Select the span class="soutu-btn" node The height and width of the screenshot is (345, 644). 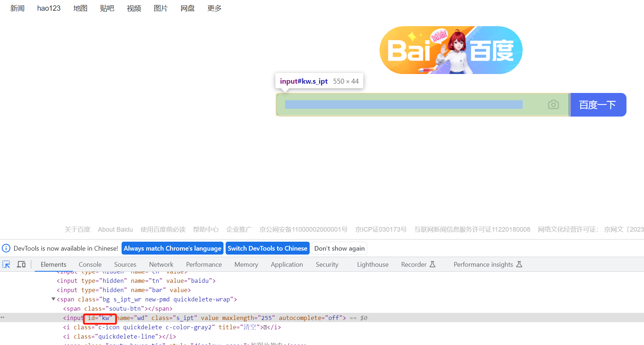tap(118, 309)
